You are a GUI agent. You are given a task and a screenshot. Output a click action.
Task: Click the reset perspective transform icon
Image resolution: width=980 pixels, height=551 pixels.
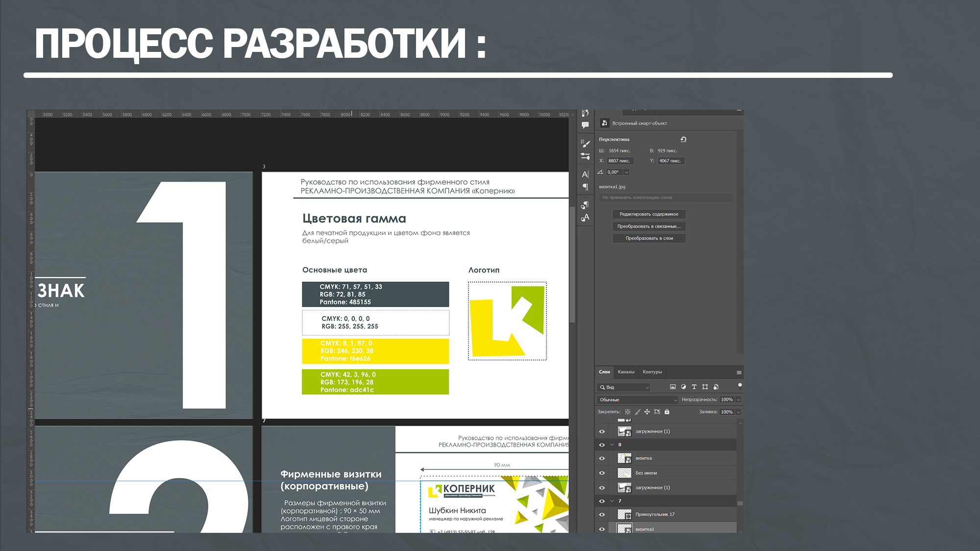(x=684, y=140)
